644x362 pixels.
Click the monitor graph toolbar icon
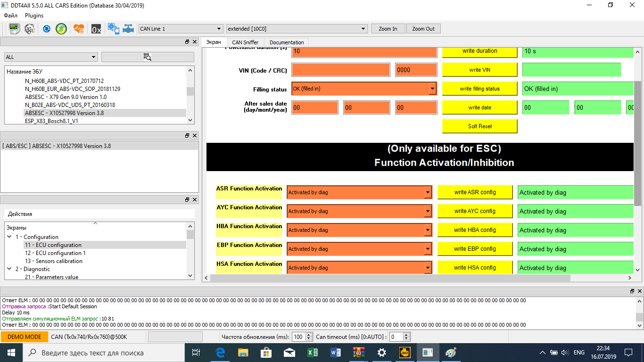[14, 29]
